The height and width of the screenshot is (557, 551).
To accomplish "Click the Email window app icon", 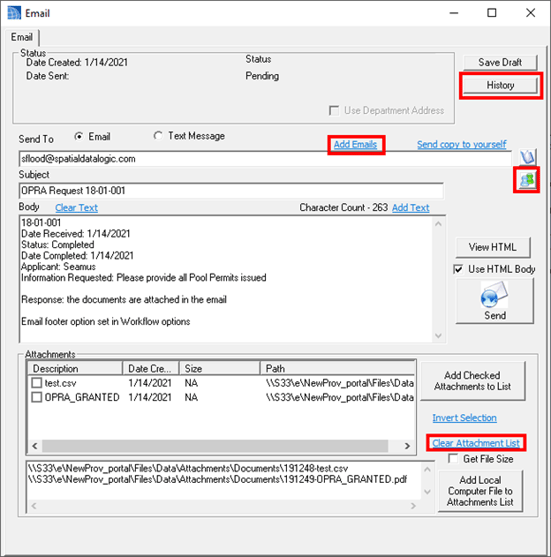I will coord(14,13).
